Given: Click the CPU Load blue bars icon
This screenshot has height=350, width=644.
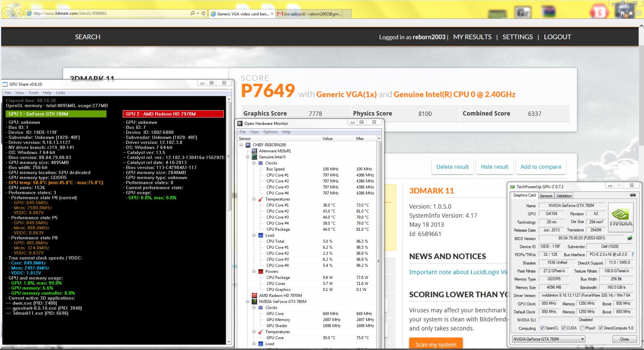Looking at the screenshot, I should [x=260, y=235].
